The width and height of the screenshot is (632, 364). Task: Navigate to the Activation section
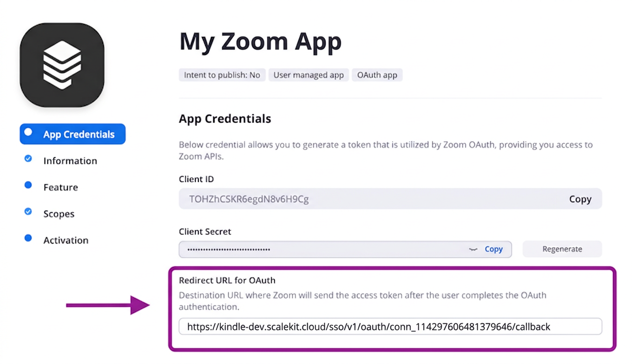pyautogui.click(x=66, y=240)
